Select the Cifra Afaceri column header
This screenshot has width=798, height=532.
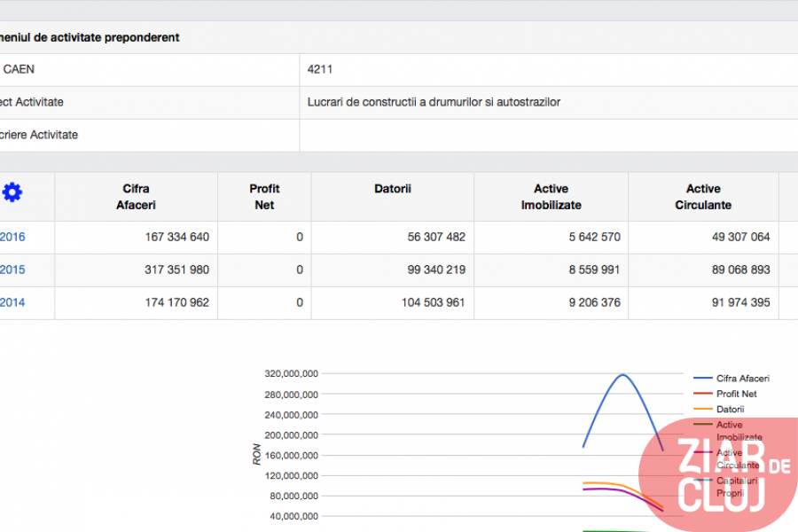point(136,197)
